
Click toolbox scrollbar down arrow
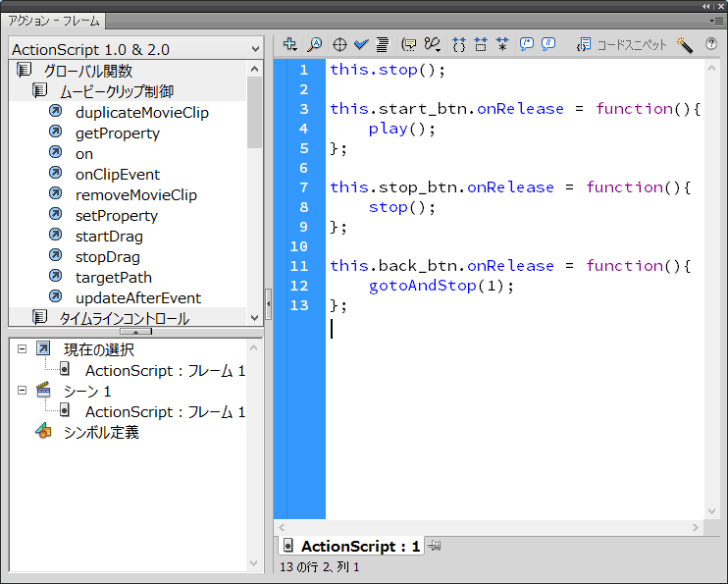coord(254,318)
